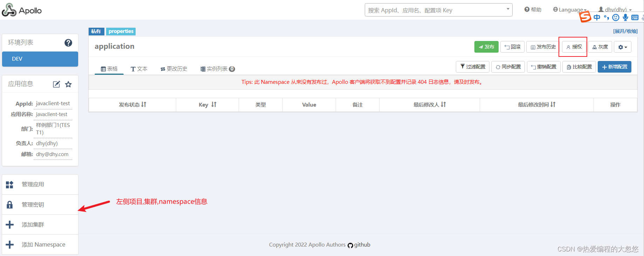Click the dhy@dhy.com email value
This screenshot has width=644, height=256.
pos(52,154)
